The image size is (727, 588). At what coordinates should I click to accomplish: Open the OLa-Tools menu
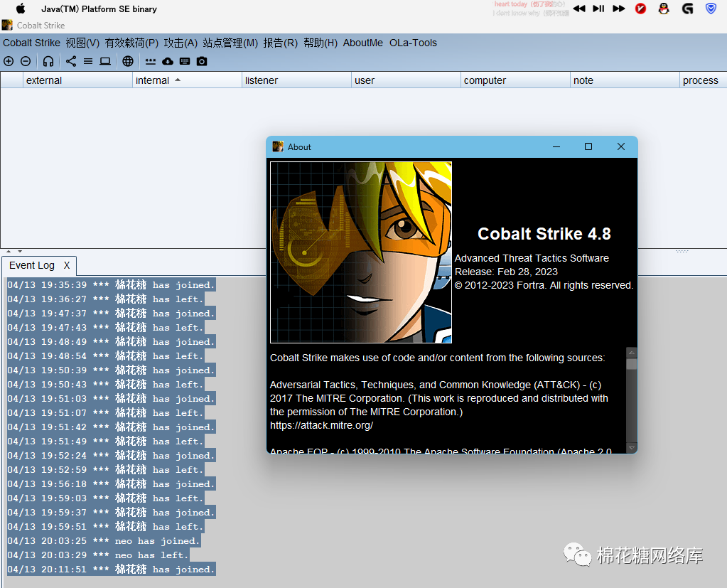coord(413,43)
